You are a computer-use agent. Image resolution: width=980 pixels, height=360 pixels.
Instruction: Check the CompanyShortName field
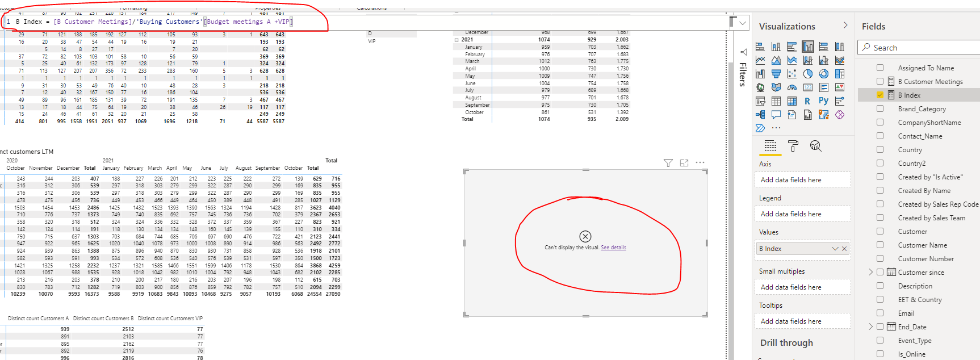click(880, 122)
